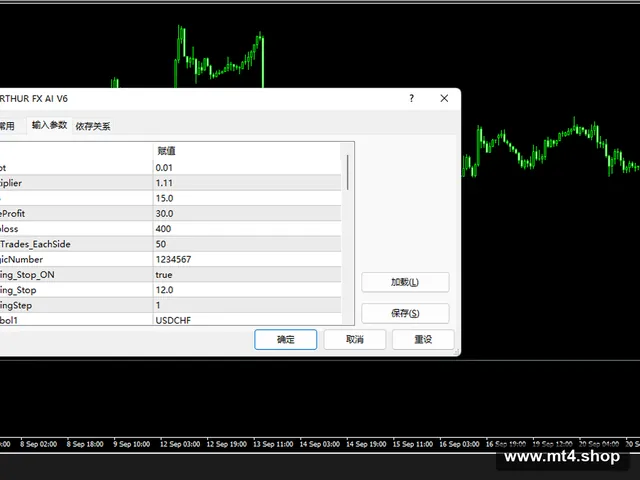Click the 14 Sep 19:00 time axis label
Screen dimensions: 640x480
pyautogui.click(x=366, y=444)
